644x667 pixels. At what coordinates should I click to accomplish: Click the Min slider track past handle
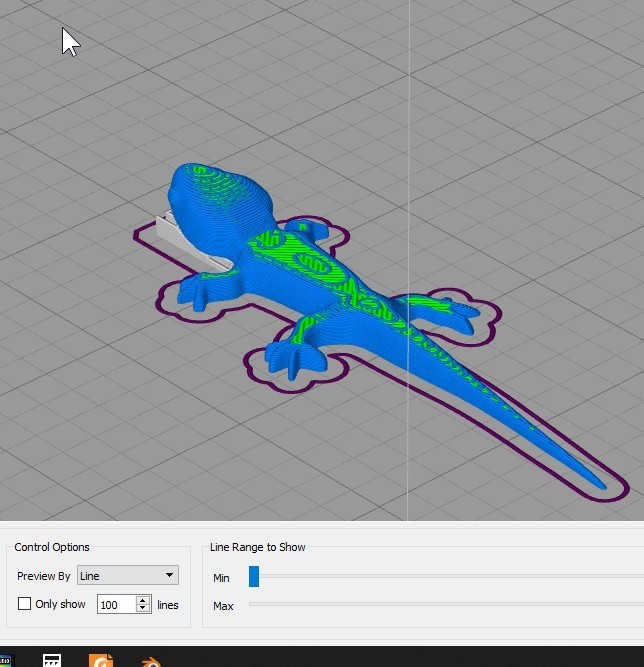pyautogui.click(x=451, y=576)
